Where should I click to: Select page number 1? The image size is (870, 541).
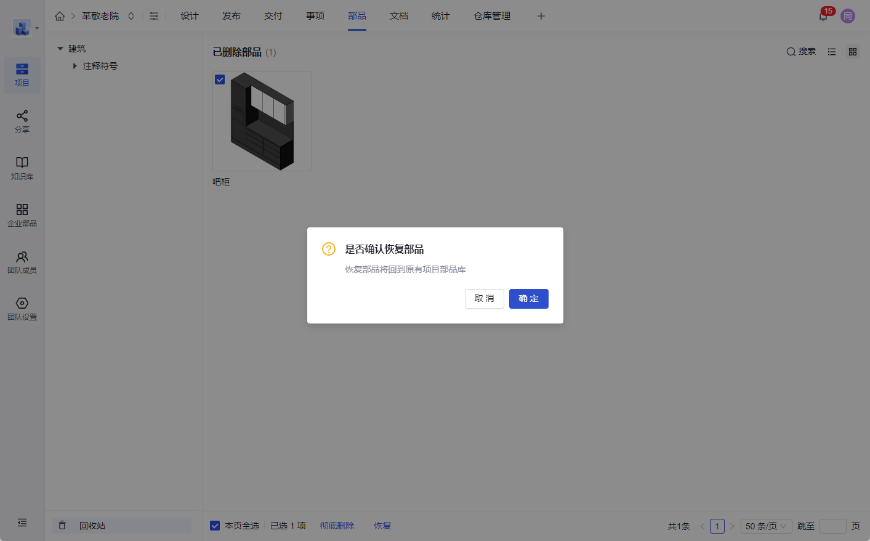[717, 526]
